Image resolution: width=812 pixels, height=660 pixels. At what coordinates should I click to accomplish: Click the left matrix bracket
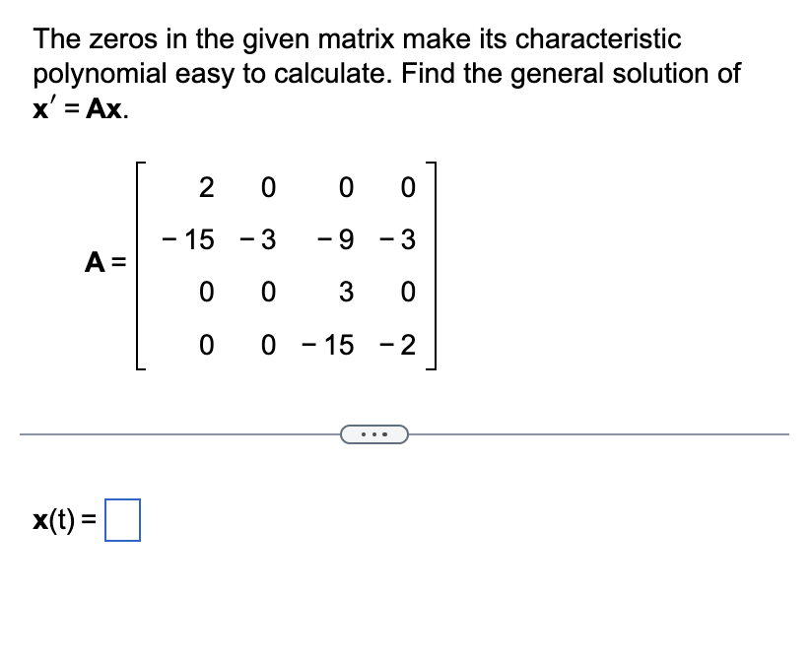tap(136, 266)
